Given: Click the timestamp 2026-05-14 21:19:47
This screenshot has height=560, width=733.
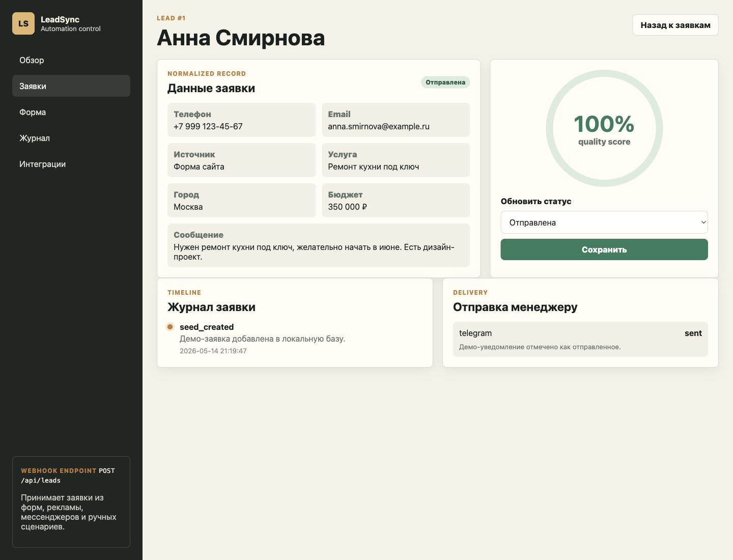Looking at the screenshot, I should click(213, 351).
